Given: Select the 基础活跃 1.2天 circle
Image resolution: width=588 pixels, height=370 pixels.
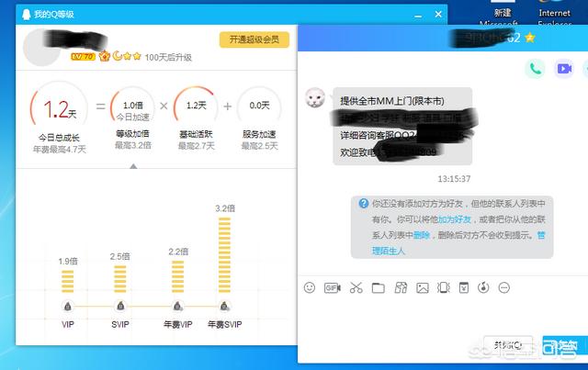Looking at the screenshot, I should coord(196,108).
